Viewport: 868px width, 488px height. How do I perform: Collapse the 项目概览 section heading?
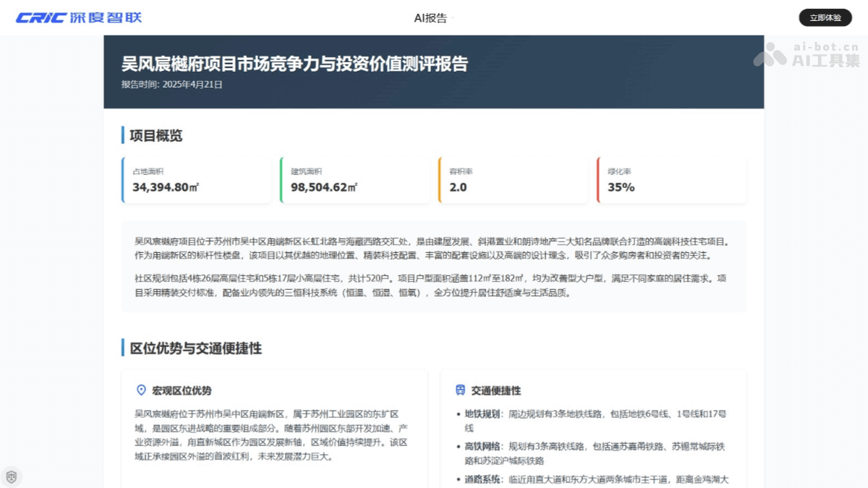pos(148,134)
